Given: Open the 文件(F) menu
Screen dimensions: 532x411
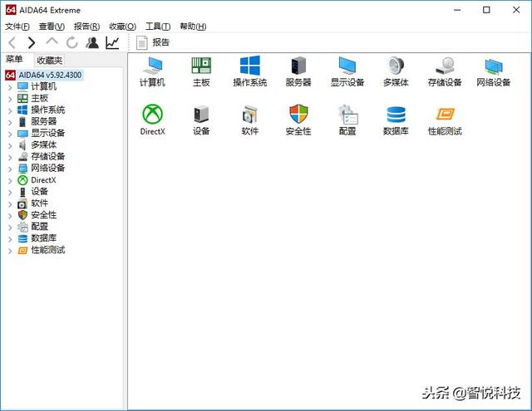Looking at the screenshot, I should tap(17, 27).
